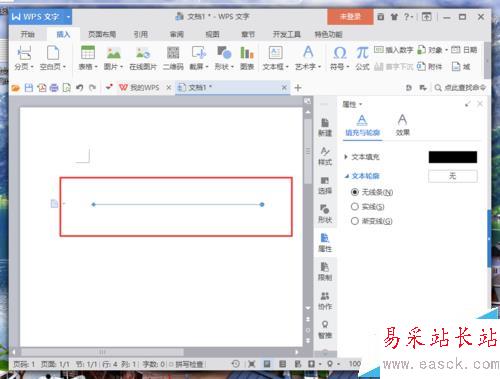Select the solid line (实线) option
Screen dimensions: 500x379
(x=368, y=207)
